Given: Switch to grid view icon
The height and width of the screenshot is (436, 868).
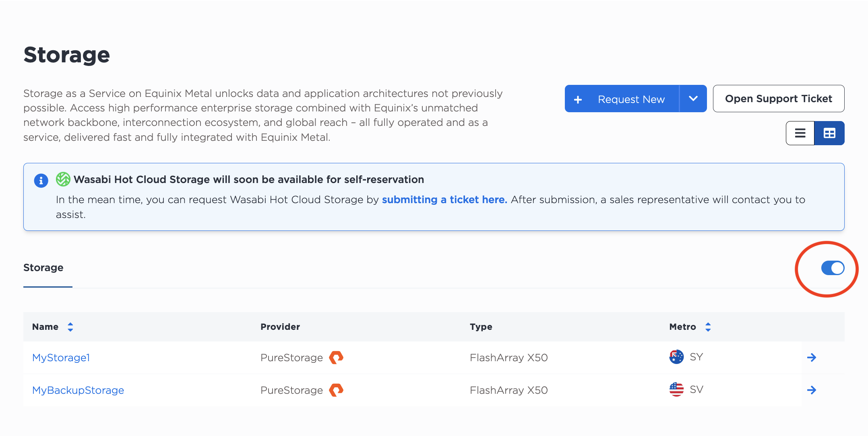Looking at the screenshot, I should pos(829,133).
